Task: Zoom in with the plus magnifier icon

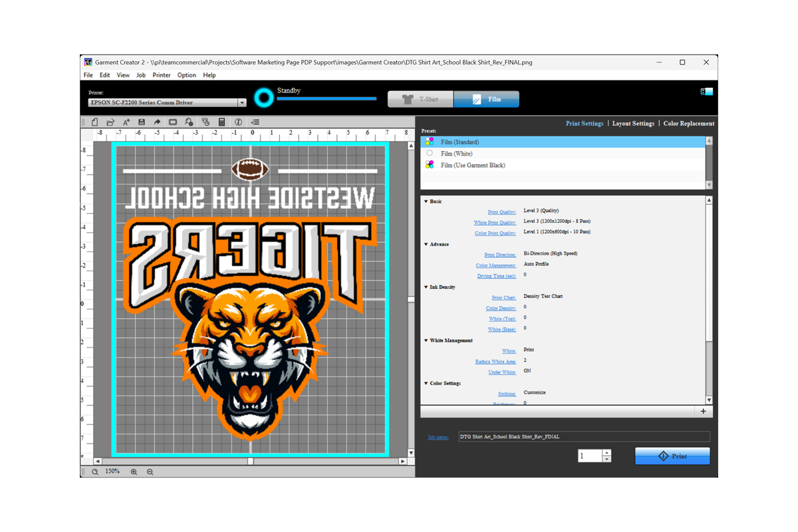Action: coord(134,471)
